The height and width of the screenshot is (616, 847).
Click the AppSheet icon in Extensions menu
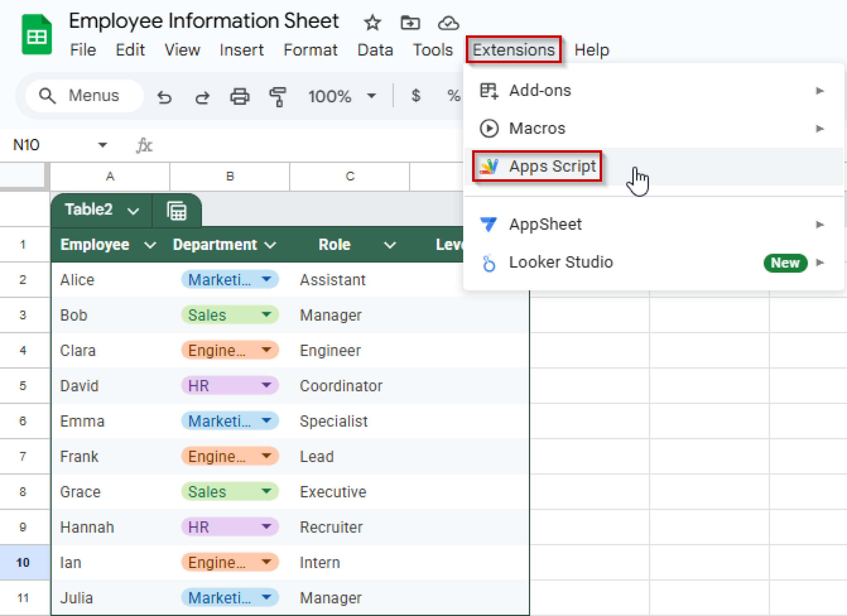(489, 224)
